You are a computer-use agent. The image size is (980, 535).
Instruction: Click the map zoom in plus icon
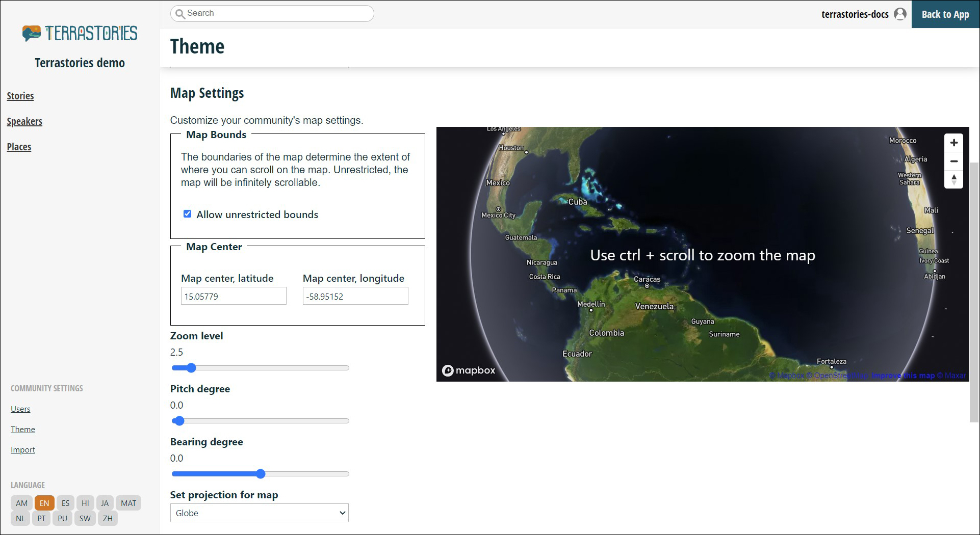(953, 143)
